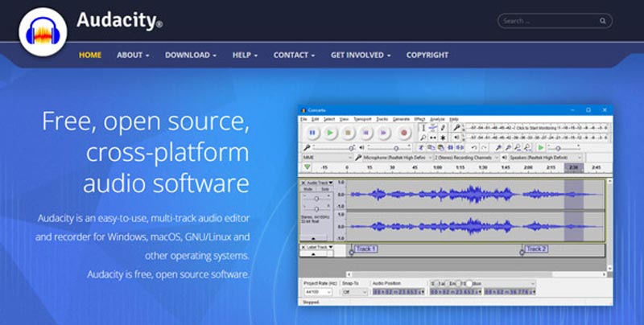Click the green timeline pin triangle

[x=308, y=167]
